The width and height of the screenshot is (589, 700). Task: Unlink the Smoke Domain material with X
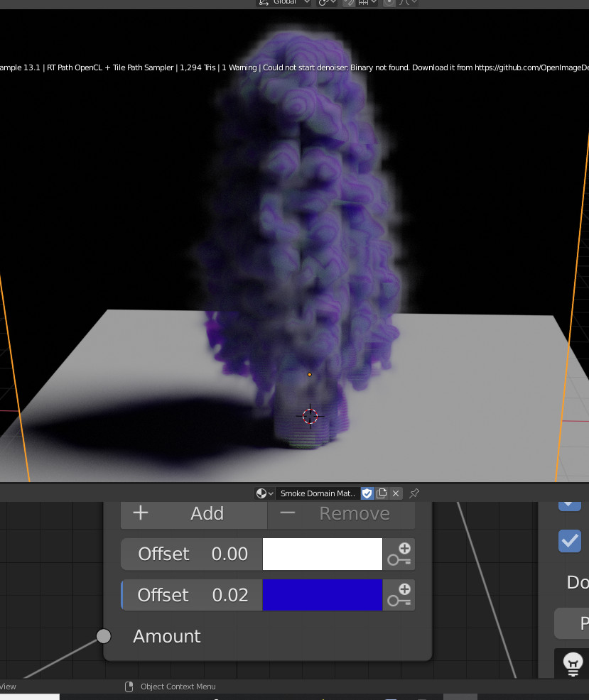click(396, 493)
